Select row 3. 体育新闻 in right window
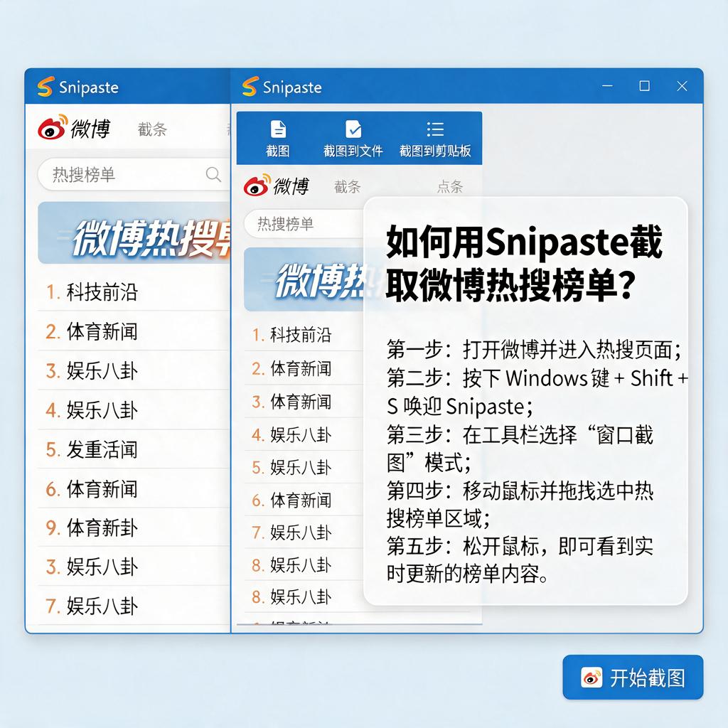The width and height of the screenshot is (728, 728). [304, 402]
